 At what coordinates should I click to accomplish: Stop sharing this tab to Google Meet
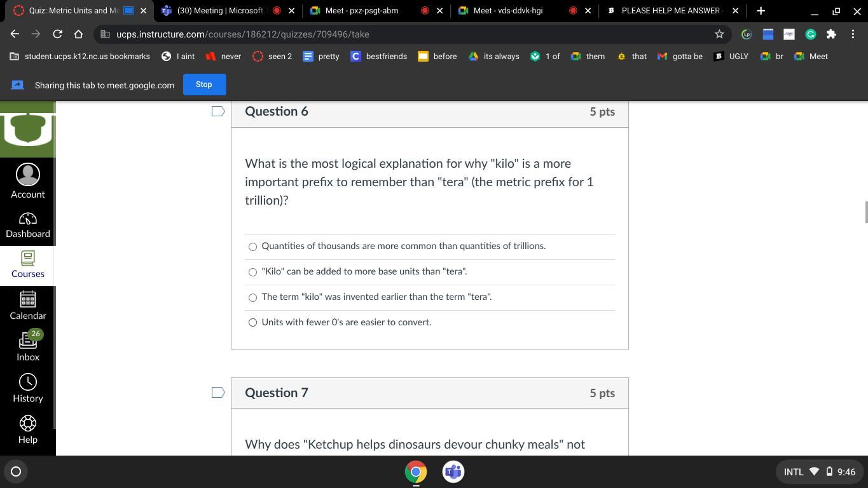(203, 85)
